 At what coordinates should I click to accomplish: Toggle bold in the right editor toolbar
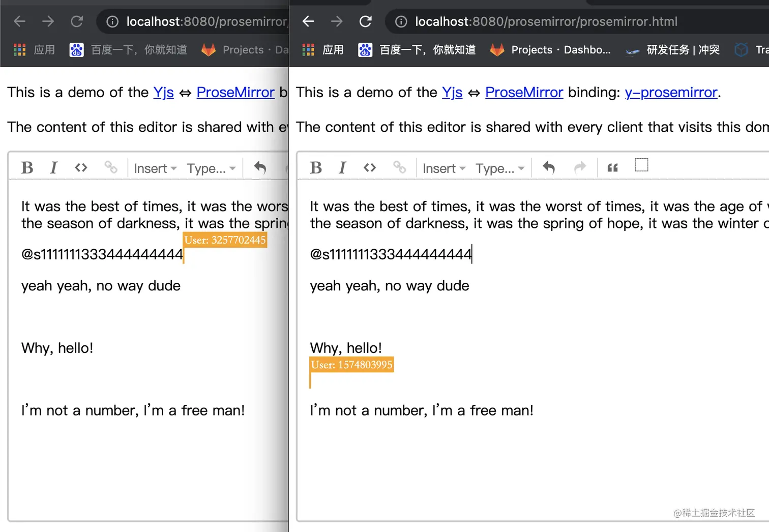coord(316,168)
